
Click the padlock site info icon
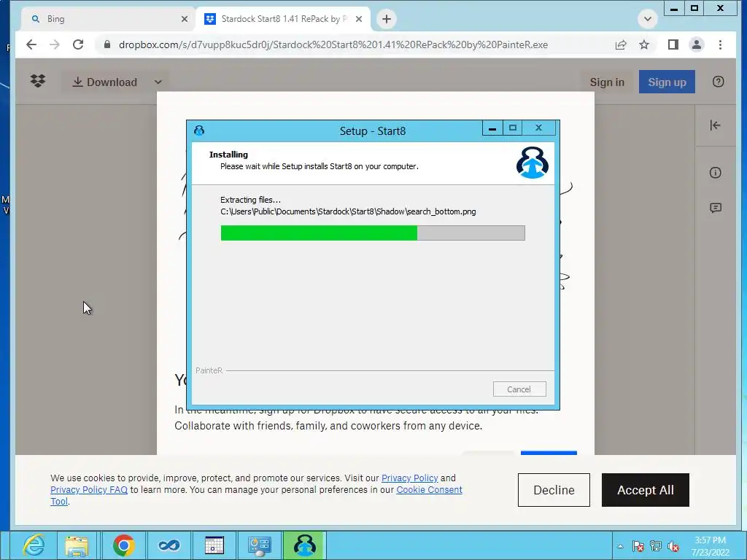[107, 44]
